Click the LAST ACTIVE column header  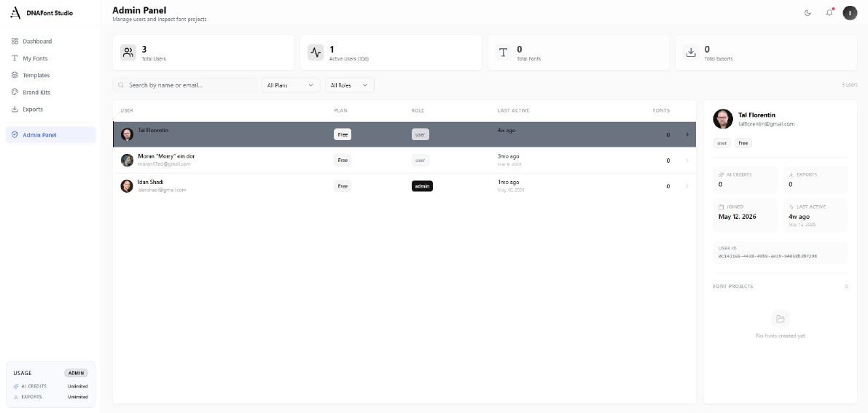(513, 110)
